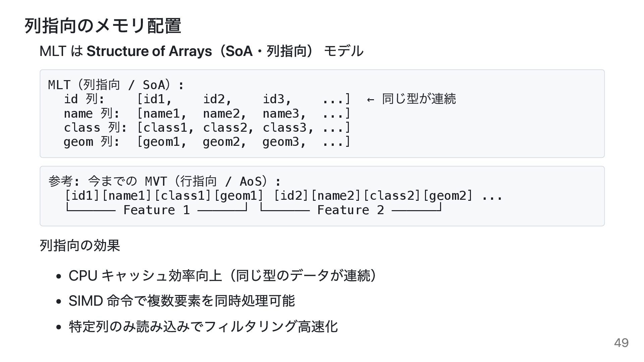Click the [id1] element in MVT row
The width and height of the screenshot is (644, 362).
82,195
